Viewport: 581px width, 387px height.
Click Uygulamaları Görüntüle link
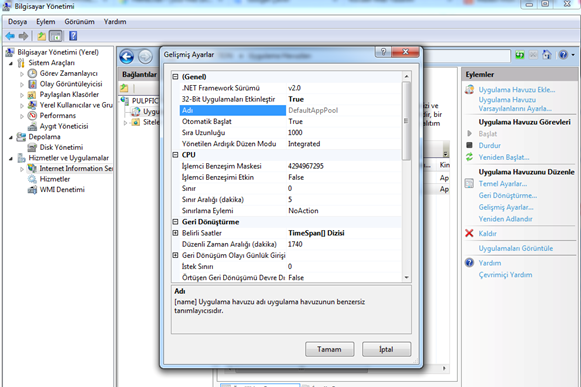tap(515, 248)
